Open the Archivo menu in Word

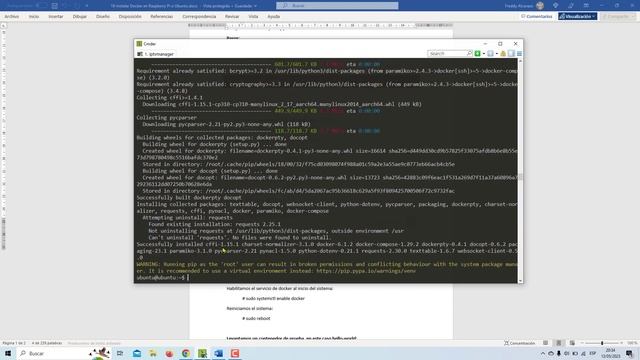coord(11,16)
